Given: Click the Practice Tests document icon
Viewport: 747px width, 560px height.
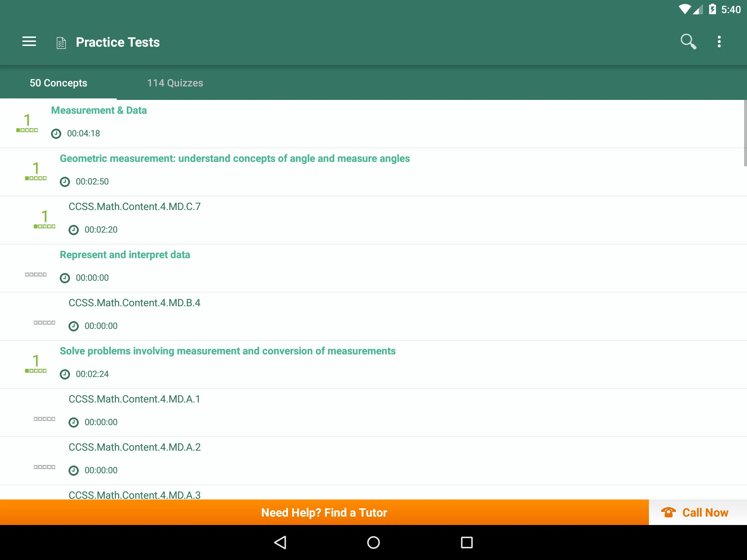Looking at the screenshot, I should pos(60,42).
